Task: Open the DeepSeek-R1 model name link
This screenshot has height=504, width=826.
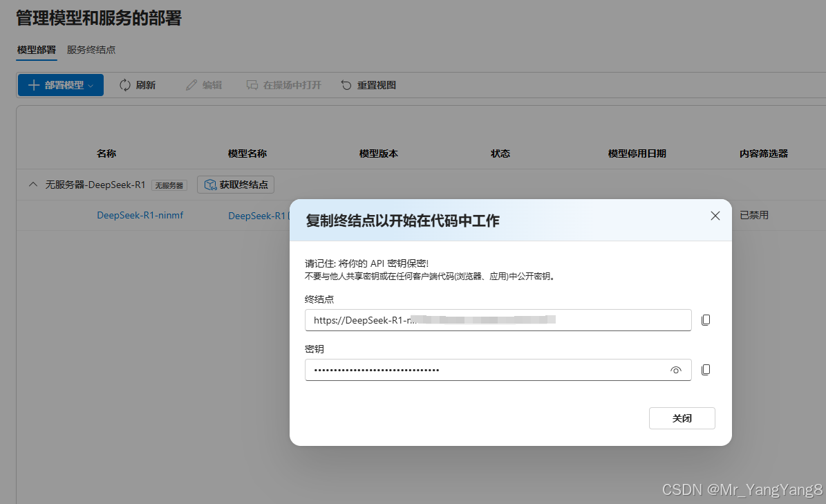Action: pos(256,216)
